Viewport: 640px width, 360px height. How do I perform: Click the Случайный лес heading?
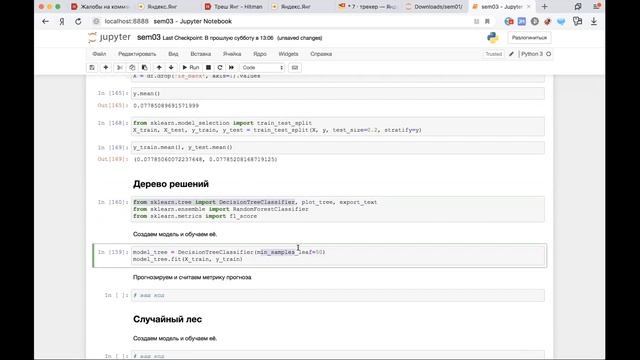coord(167,319)
